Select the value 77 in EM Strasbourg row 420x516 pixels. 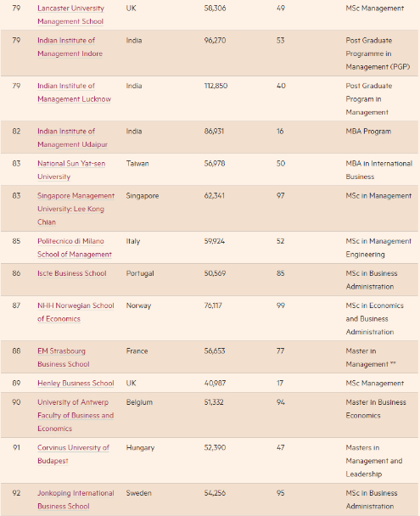point(281,351)
